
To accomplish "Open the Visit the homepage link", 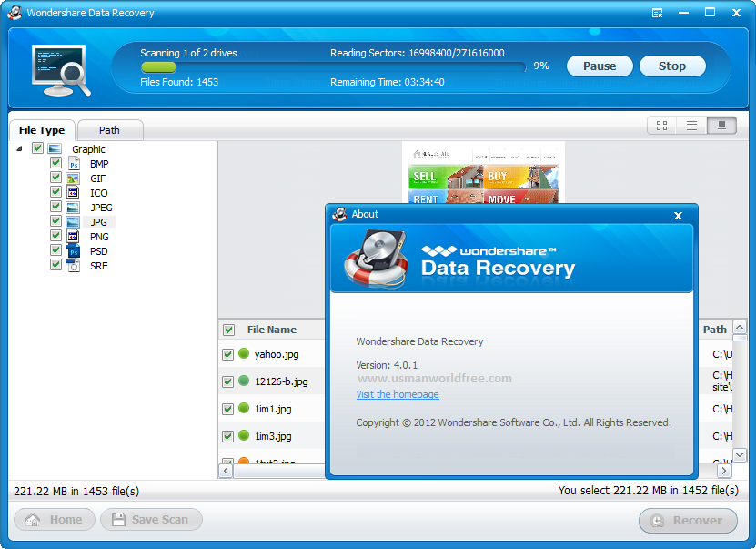I will 398,394.
